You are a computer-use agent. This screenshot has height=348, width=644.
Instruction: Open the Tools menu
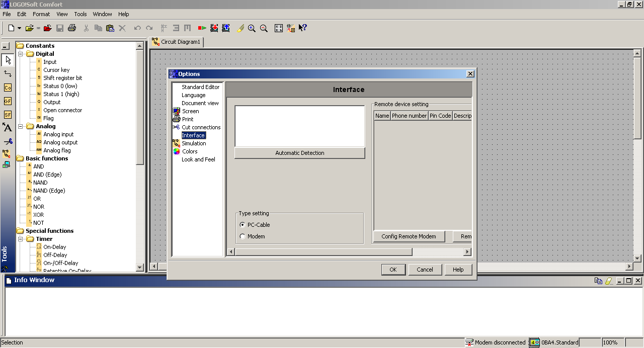(80, 14)
